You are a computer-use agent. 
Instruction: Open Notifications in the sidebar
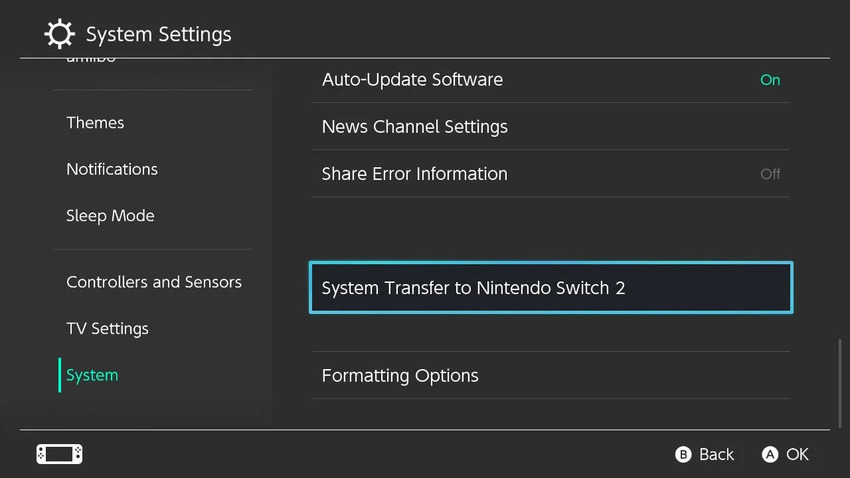(112, 169)
